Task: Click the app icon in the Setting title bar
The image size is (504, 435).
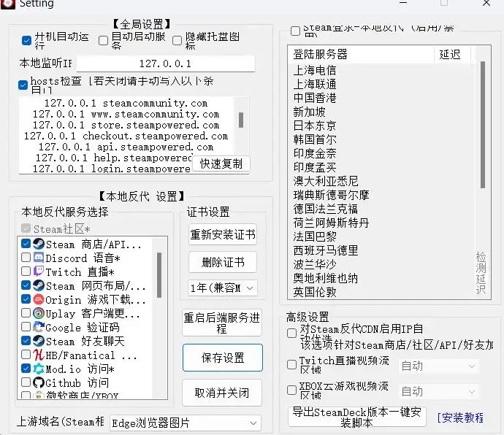Action: click(8, 4)
